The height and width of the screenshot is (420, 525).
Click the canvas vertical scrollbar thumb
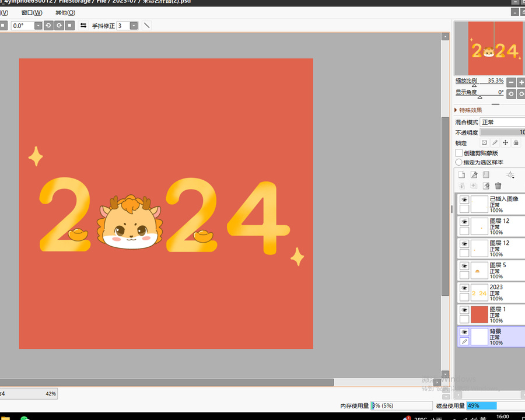[x=445, y=206]
